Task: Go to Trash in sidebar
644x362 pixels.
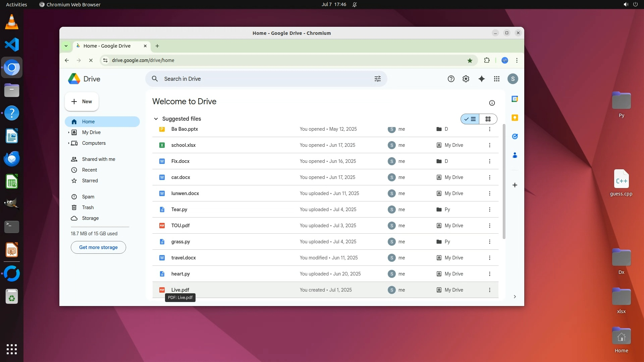Action: [88, 207]
